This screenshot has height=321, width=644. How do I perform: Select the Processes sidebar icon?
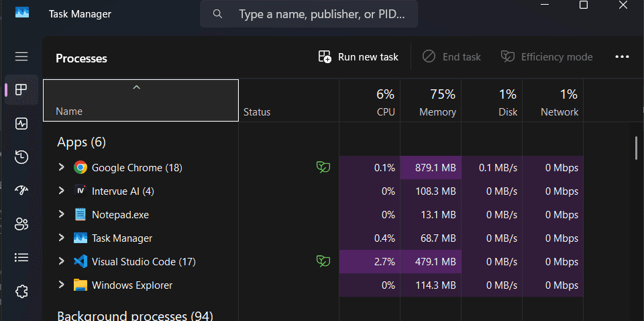pyautogui.click(x=21, y=89)
